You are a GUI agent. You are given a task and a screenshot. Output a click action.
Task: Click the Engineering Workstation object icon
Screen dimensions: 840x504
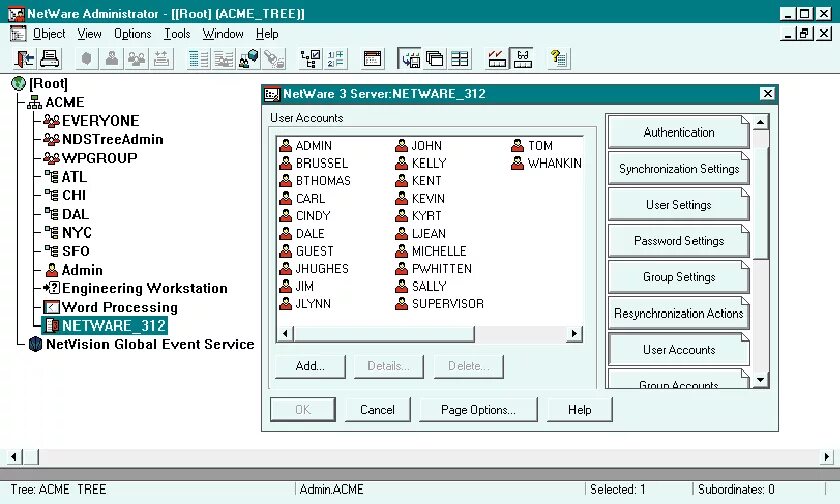point(52,288)
